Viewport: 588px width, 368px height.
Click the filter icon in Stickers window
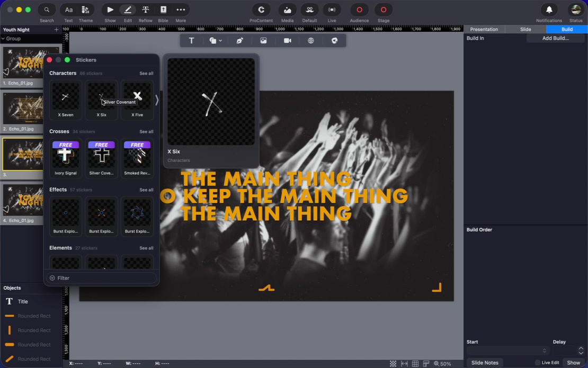[52, 278]
